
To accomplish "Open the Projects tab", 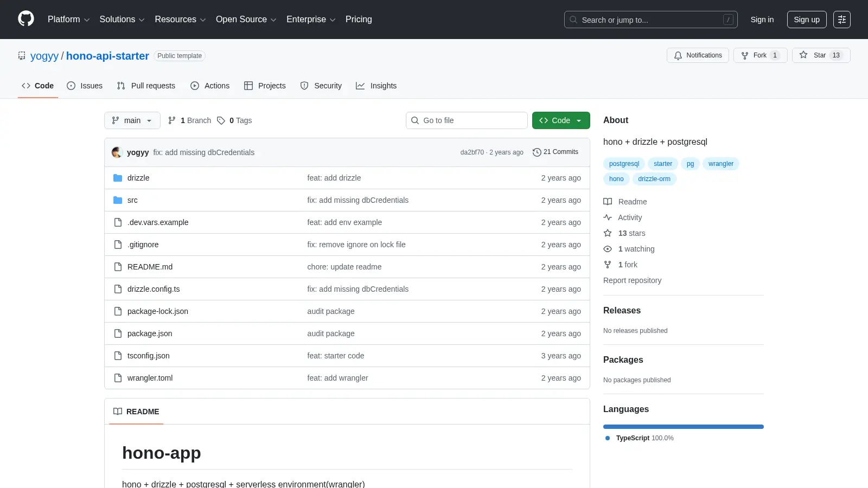I will click(x=265, y=86).
